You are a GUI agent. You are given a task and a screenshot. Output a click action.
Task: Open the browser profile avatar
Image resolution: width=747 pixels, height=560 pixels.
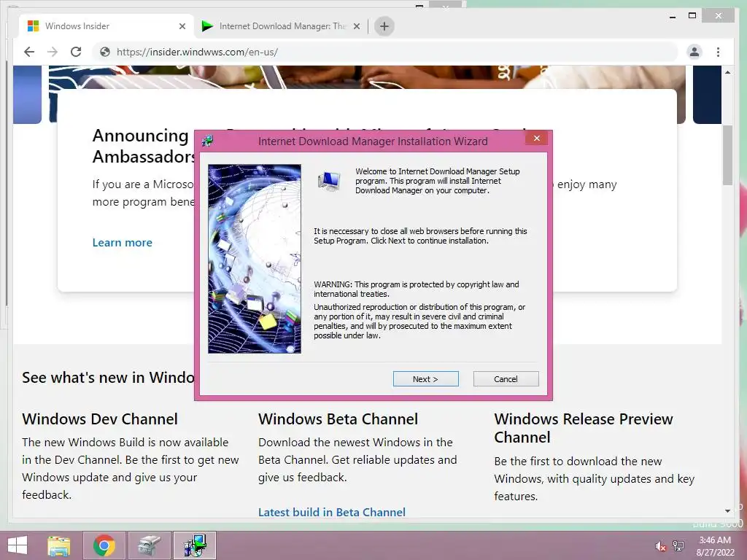(x=694, y=52)
